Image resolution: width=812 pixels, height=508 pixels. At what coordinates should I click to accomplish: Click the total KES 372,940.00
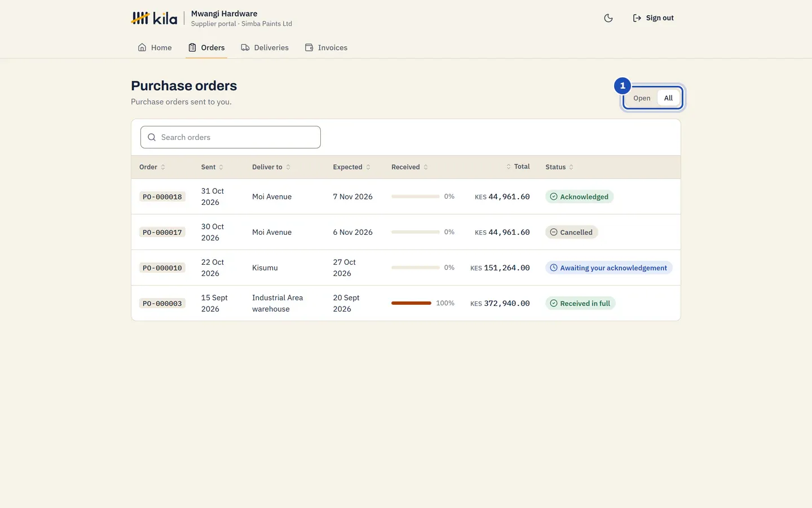pyautogui.click(x=500, y=303)
